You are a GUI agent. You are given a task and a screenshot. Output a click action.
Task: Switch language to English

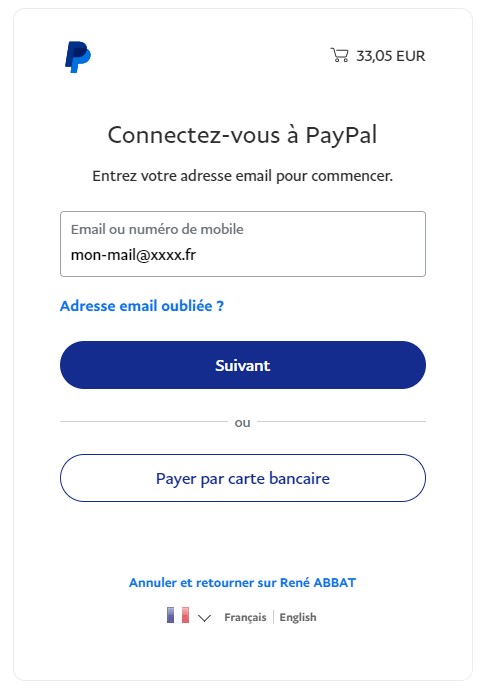298,617
